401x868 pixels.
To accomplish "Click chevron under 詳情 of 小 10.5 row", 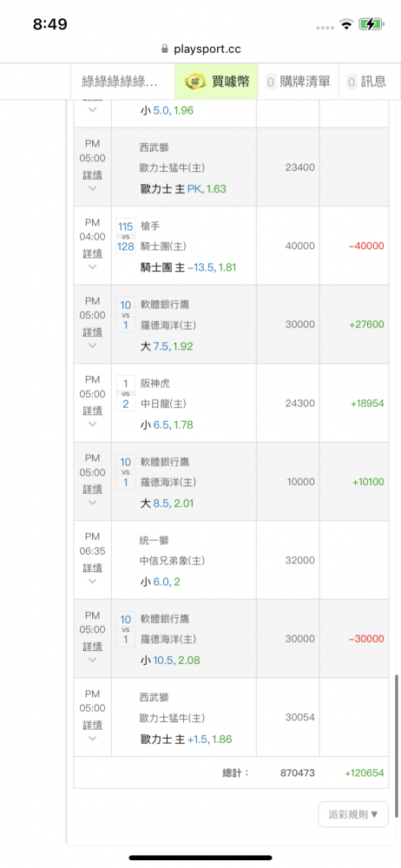I will click(93, 660).
